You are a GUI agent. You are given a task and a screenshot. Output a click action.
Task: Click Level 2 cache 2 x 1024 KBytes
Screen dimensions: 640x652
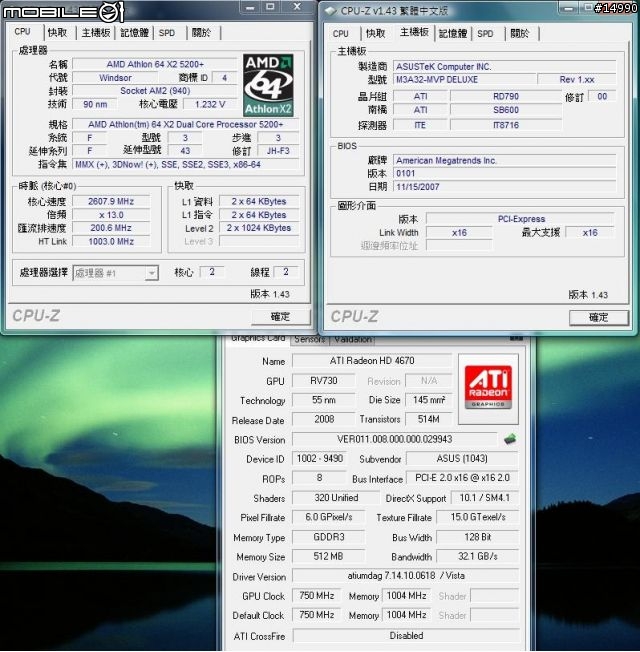[x=259, y=228]
